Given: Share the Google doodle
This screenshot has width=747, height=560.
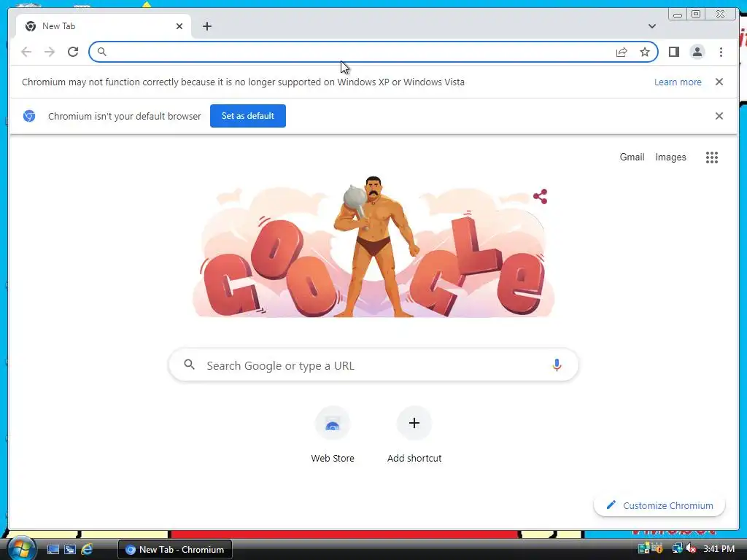Looking at the screenshot, I should pos(541,196).
